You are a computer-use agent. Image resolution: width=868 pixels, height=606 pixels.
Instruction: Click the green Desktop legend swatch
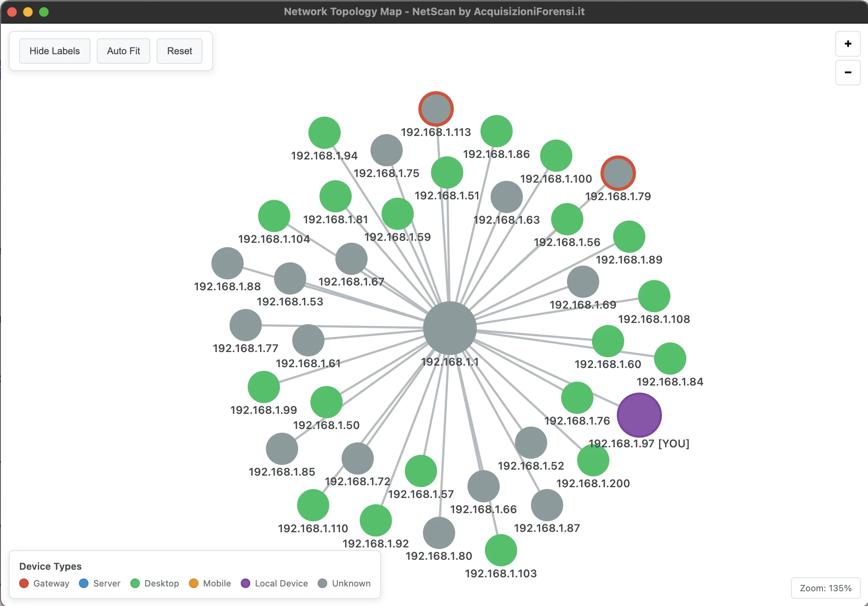(135, 583)
